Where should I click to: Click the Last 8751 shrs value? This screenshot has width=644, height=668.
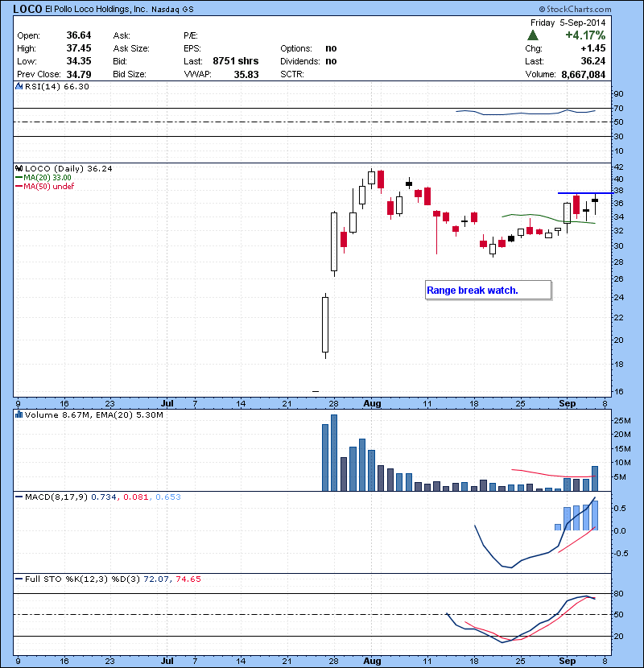tap(236, 61)
